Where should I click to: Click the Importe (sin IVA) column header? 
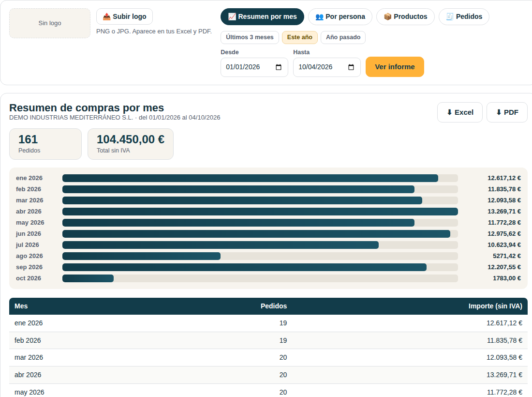click(495, 306)
